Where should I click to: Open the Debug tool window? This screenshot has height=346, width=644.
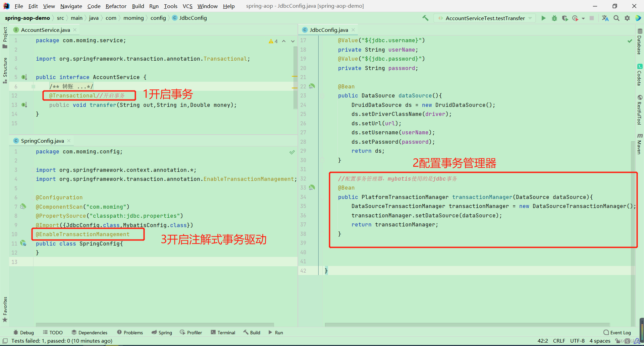tap(23, 333)
